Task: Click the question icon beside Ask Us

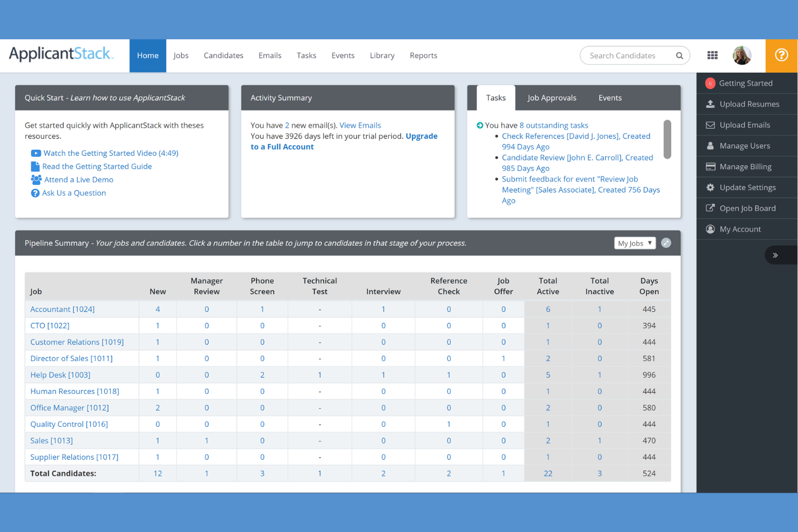Action: click(x=35, y=193)
